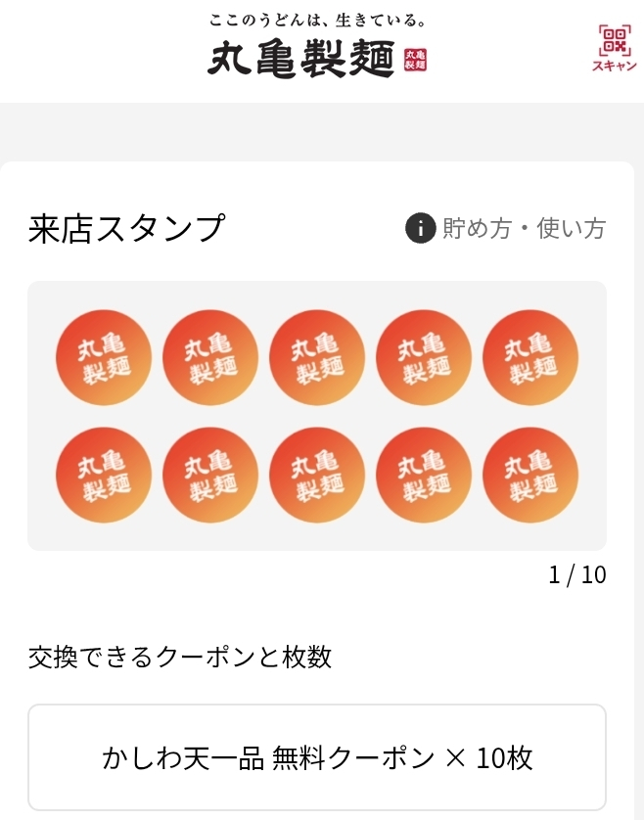
Task: Tap first stamp in the bottom row
Action: (104, 476)
